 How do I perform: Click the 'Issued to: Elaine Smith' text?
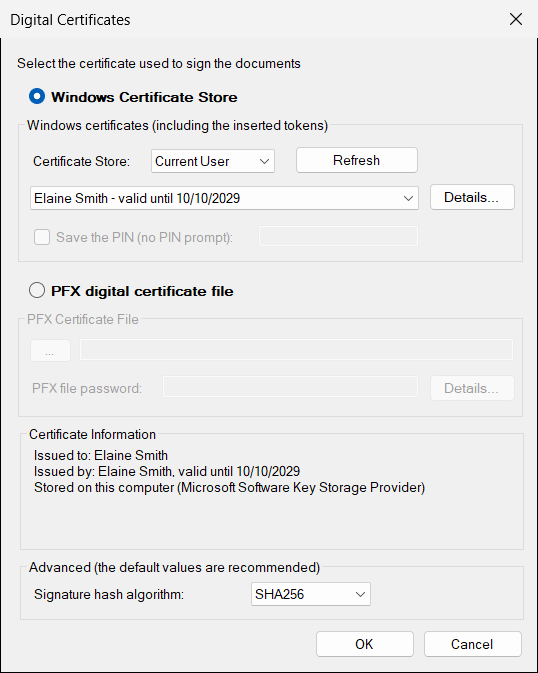pyautogui.click(x=101, y=455)
